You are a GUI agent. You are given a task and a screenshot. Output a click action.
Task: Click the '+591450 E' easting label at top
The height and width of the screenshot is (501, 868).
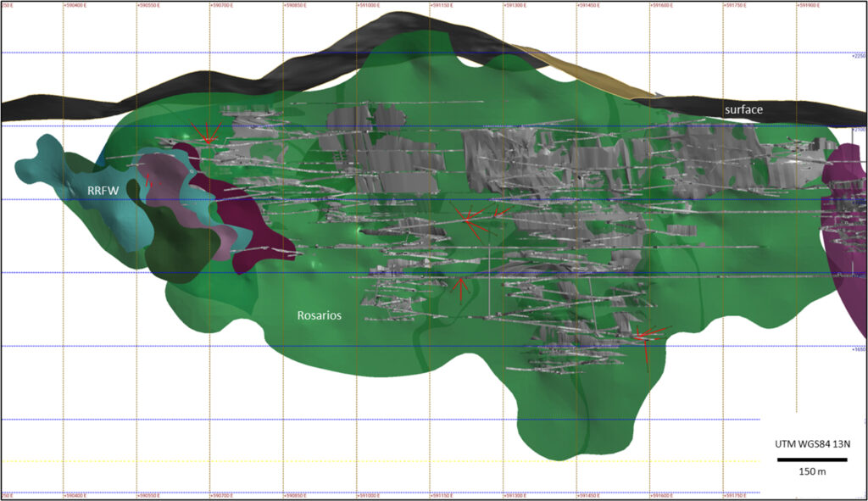pyautogui.click(x=590, y=4)
